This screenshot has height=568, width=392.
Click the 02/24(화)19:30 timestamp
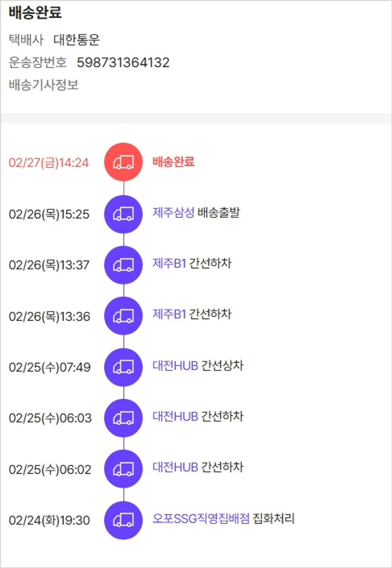pyautogui.click(x=50, y=520)
